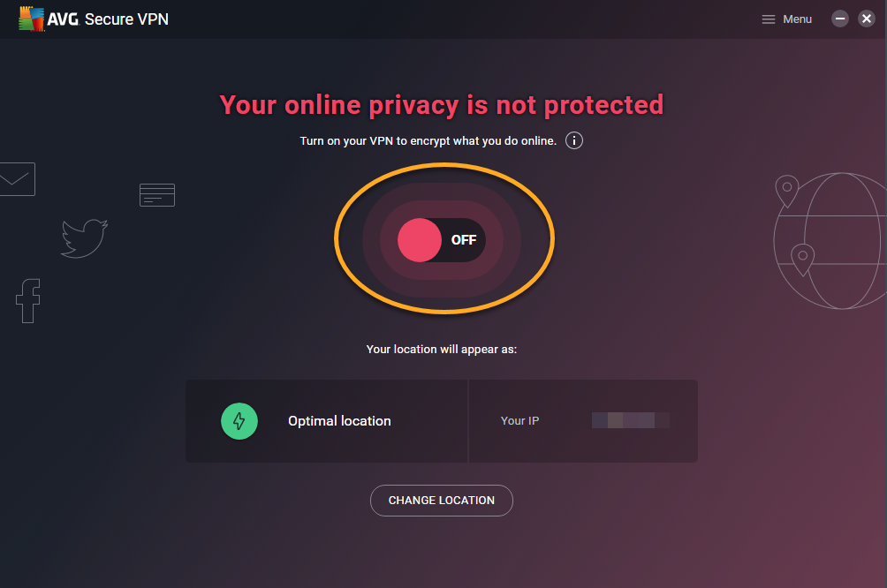Click the blurred IP address value

coord(629,420)
